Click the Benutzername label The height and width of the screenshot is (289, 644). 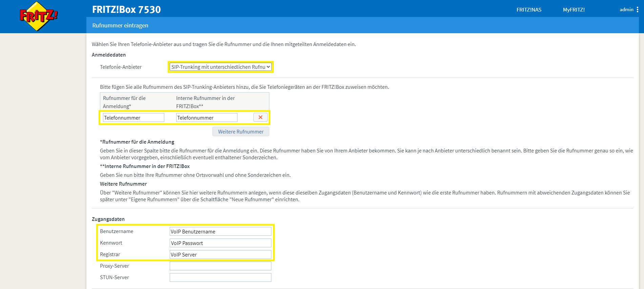(117, 231)
